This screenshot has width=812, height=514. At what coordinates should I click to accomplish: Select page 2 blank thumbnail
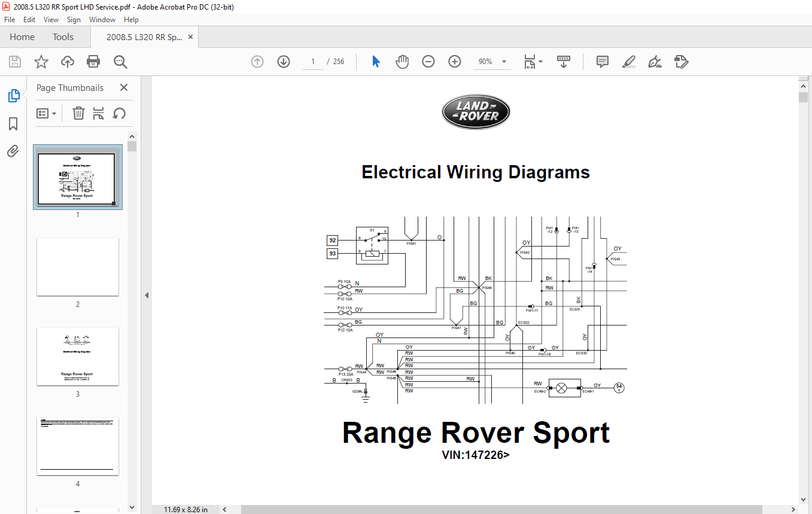(x=78, y=267)
